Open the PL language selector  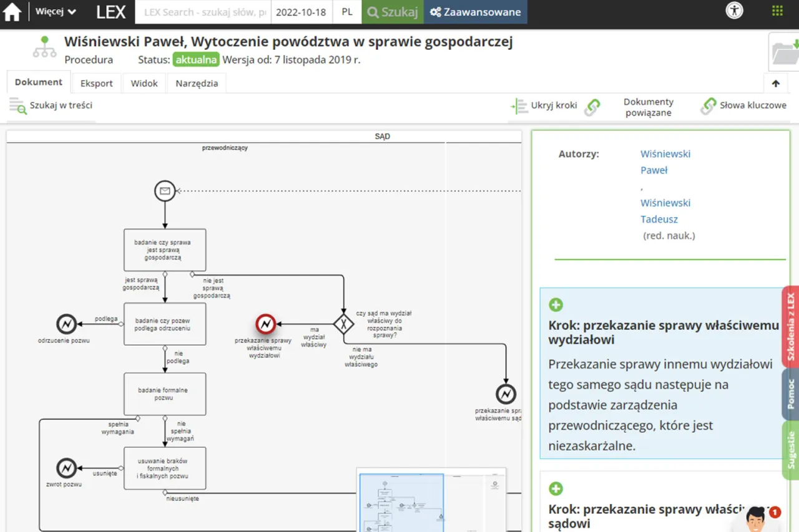347,11
